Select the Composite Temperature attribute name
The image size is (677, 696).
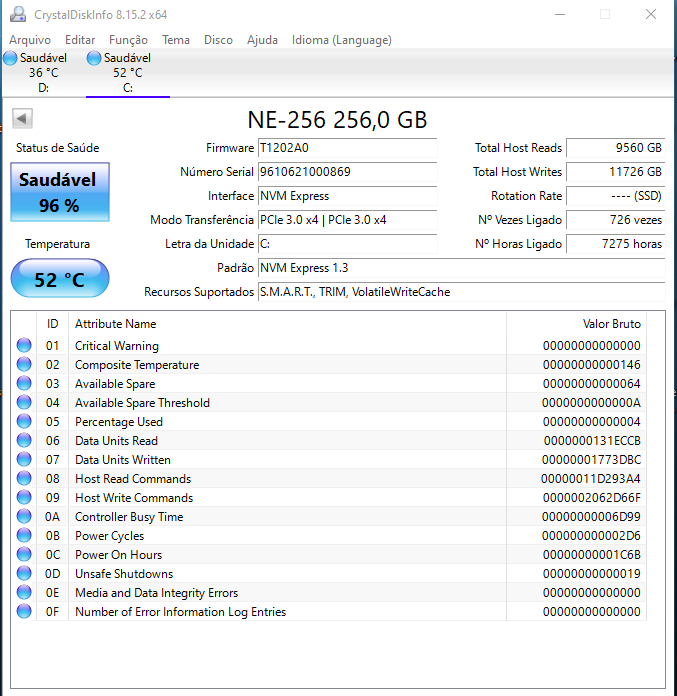tap(137, 365)
